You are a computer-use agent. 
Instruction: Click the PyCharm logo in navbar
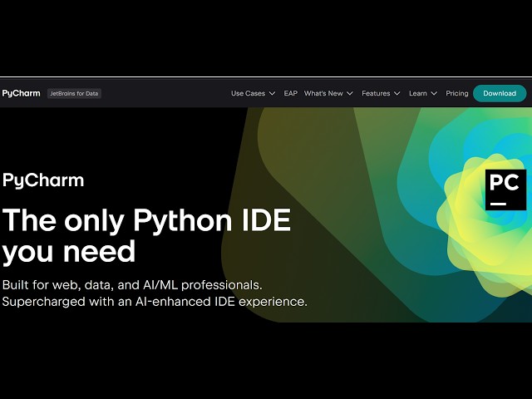click(x=21, y=93)
